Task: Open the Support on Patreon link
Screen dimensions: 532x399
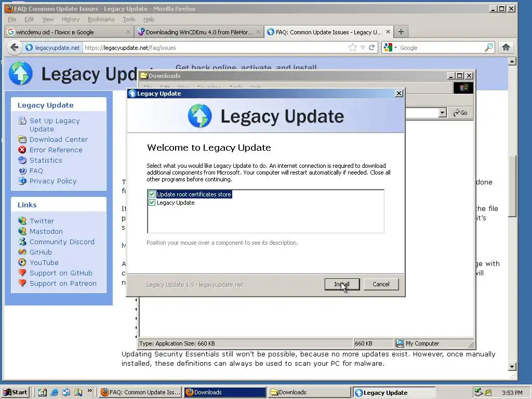Action: [x=63, y=283]
